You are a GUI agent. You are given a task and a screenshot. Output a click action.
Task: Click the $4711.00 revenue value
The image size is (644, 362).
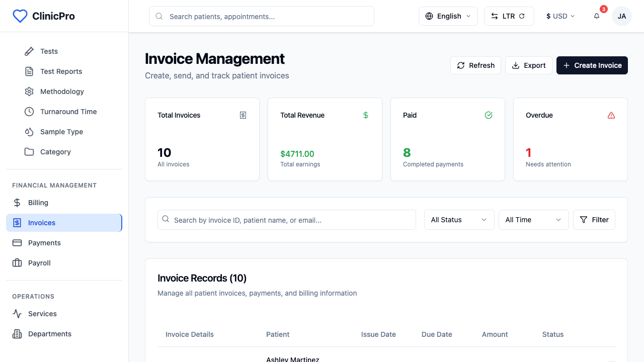[x=297, y=154]
